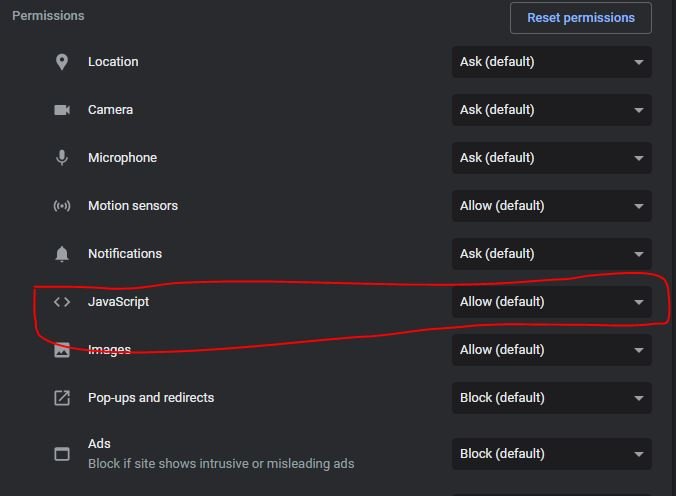
Task: Open the Pop-ups and redirects Block dropdown
Action: [551, 398]
